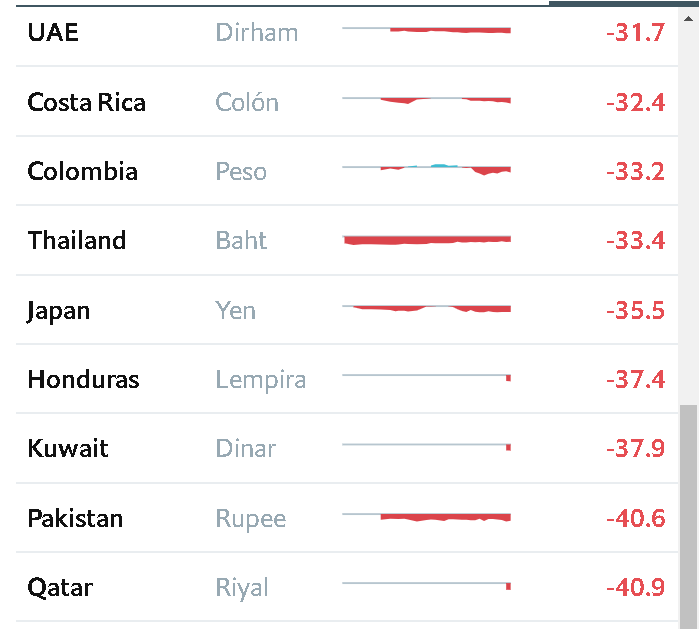
Task: Click the Japan Yen sparkline chart
Action: pyautogui.click(x=426, y=307)
